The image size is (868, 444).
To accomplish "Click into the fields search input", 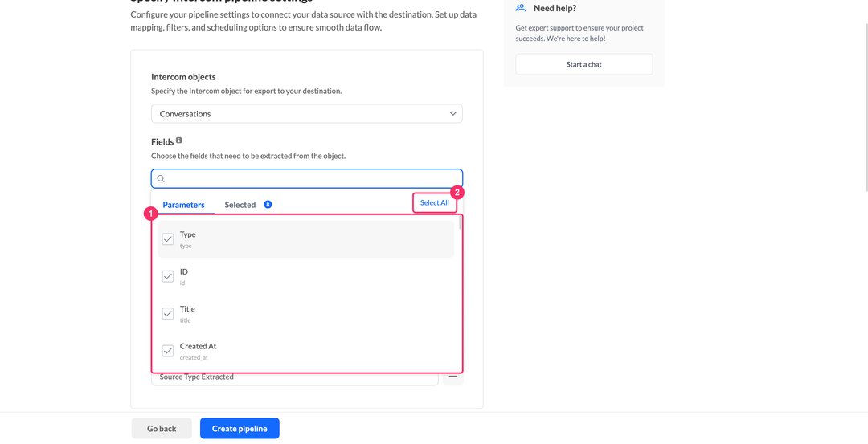I will pyautogui.click(x=307, y=178).
